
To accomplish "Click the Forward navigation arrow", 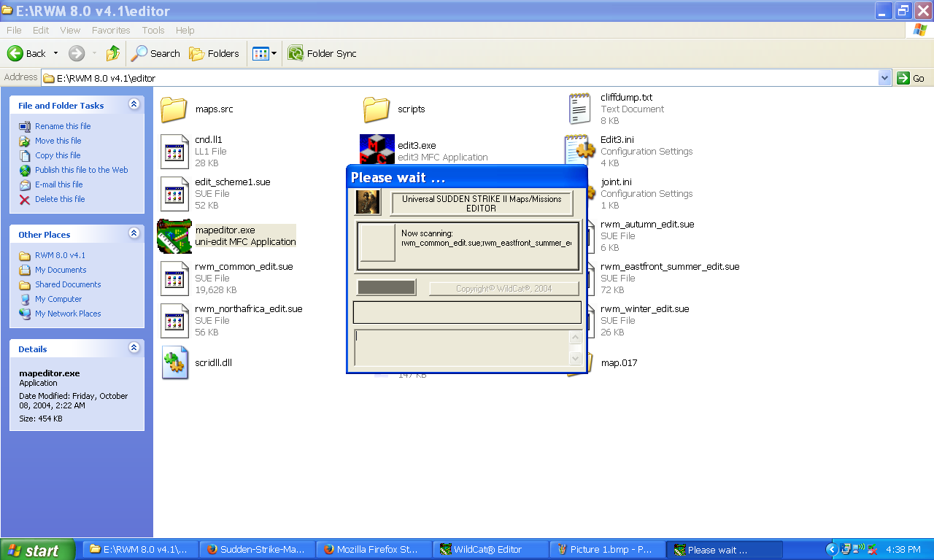I will (77, 53).
